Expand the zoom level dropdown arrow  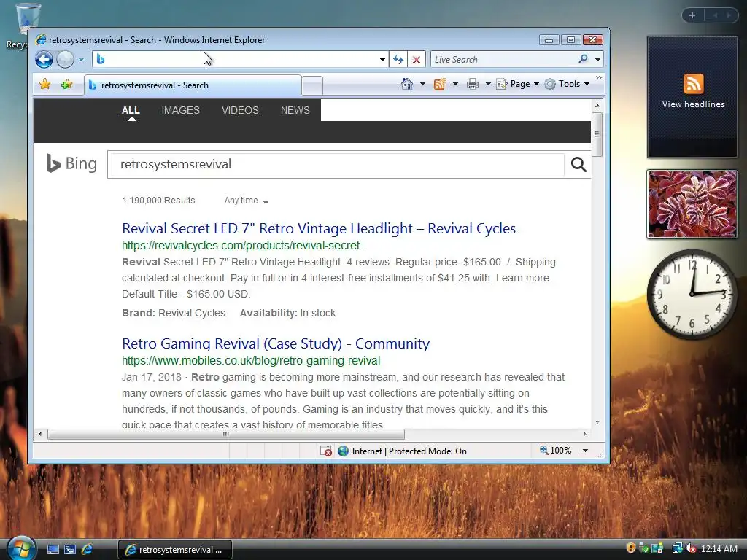pos(585,451)
